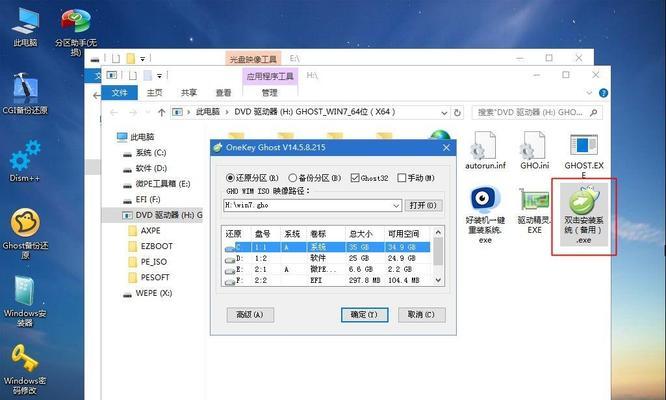Enable the 手动 checkbox
Viewport: 666px width, 400px height.
(x=403, y=178)
